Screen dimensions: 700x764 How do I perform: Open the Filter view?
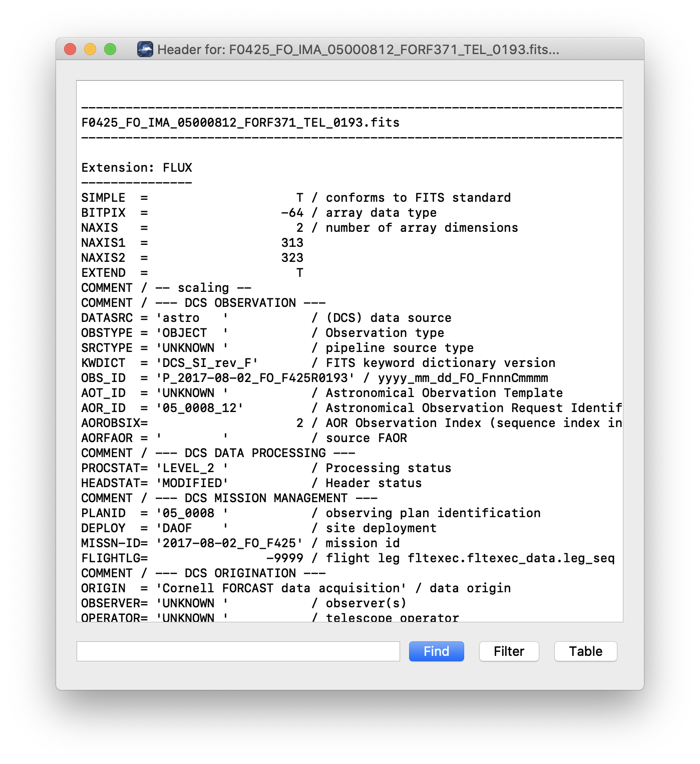(x=509, y=651)
